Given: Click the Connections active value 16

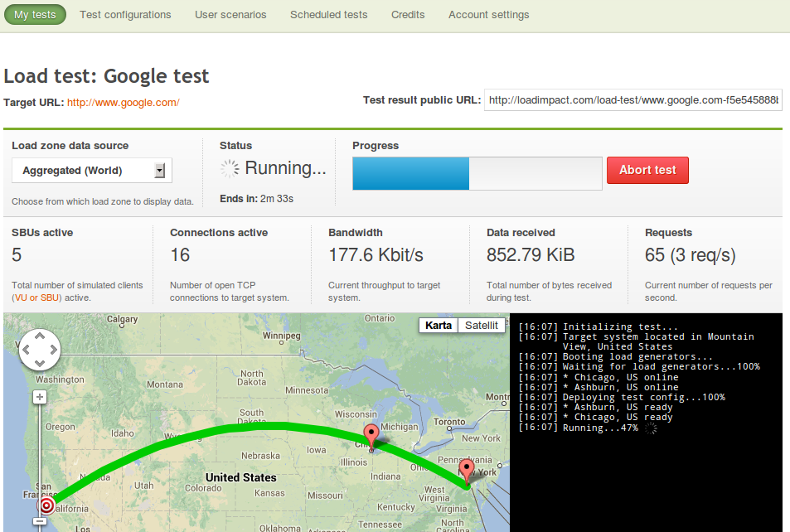Looking at the screenshot, I should point(180,255).
